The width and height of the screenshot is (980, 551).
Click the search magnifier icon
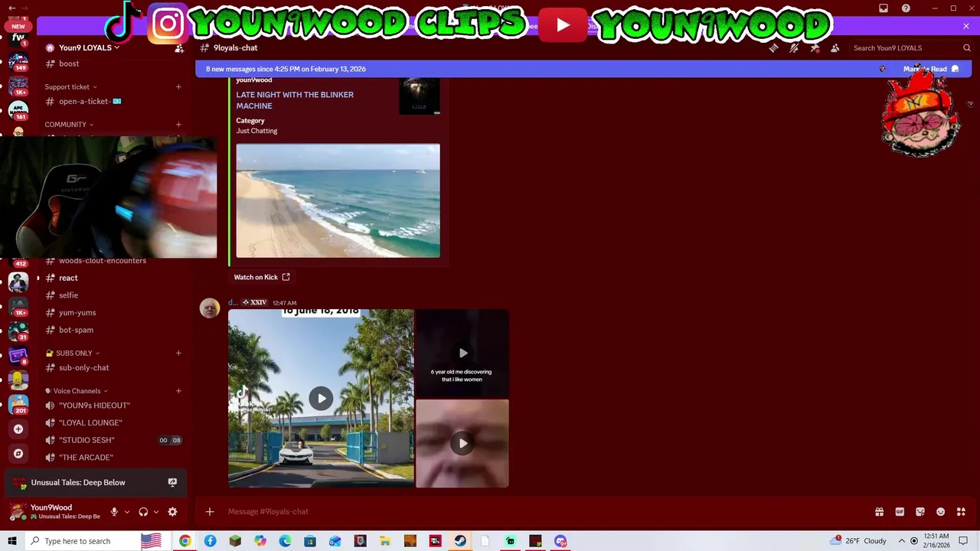tap(966, 48)
